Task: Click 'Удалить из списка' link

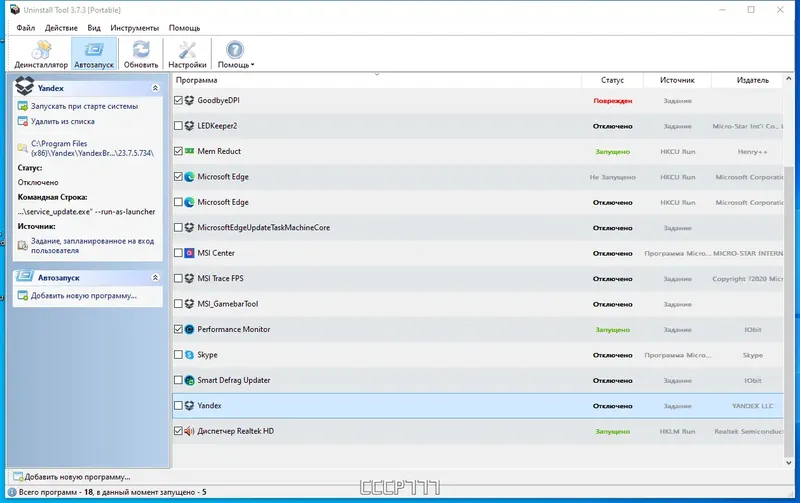Action: click(x=63, y=121)
